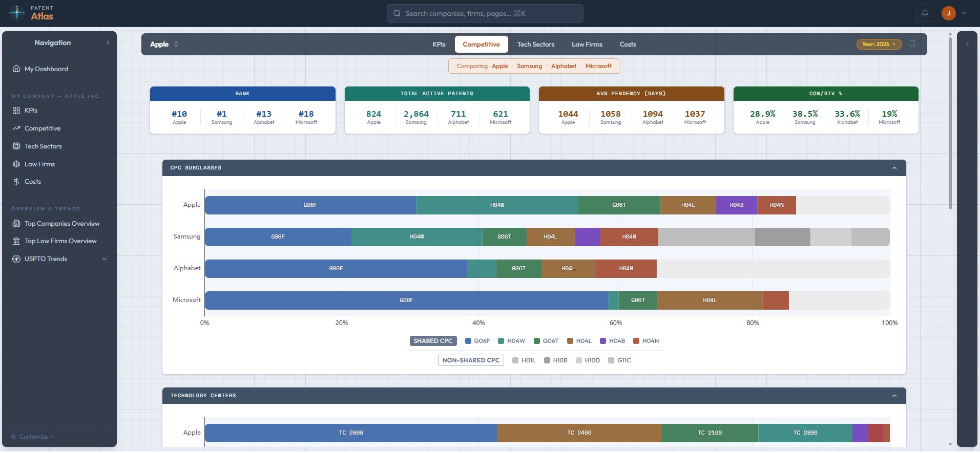This screenshot has height=453, width=980.
Task: Expand the right side panel chevron
Action: [967, 44]
